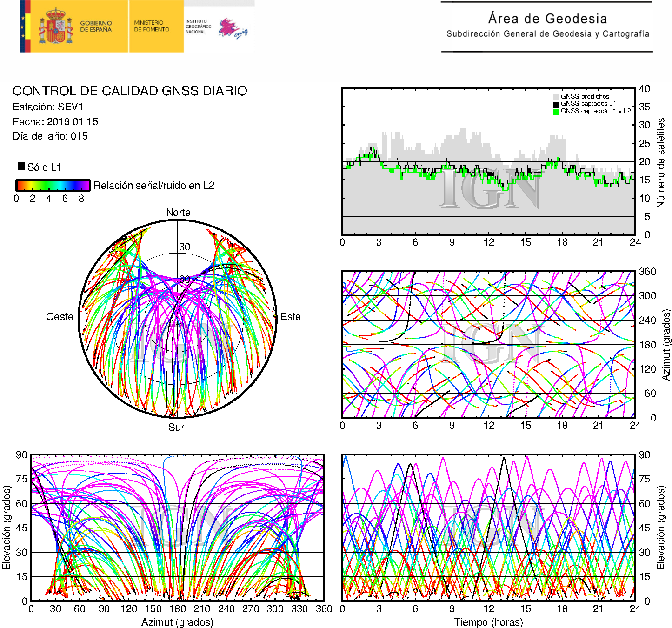This screenshot has width=672, height=628.
Task: Click the black GNSS captados L1 legend marker
Action: [x=555, y=104]
